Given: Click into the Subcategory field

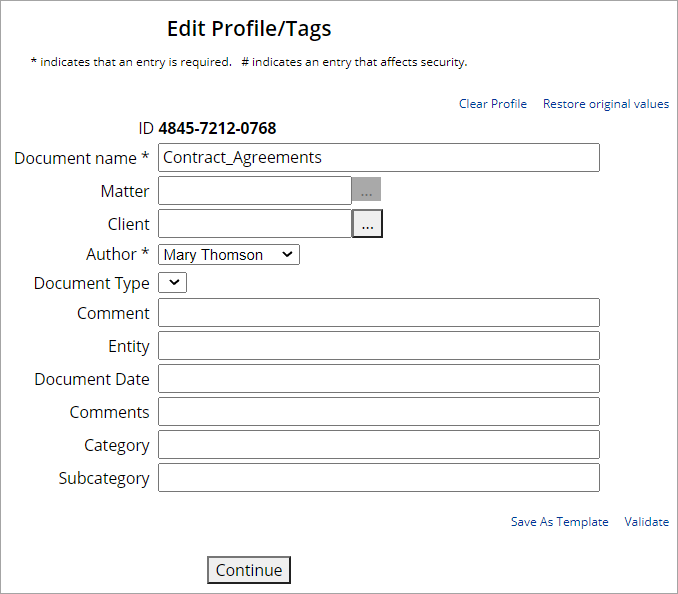Looking at the screenshot, I should tap(378, 478).
